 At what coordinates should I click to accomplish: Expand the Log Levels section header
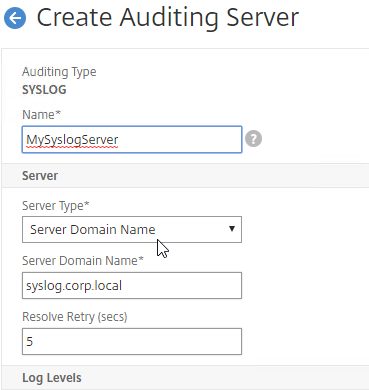[x=185, y=378]
